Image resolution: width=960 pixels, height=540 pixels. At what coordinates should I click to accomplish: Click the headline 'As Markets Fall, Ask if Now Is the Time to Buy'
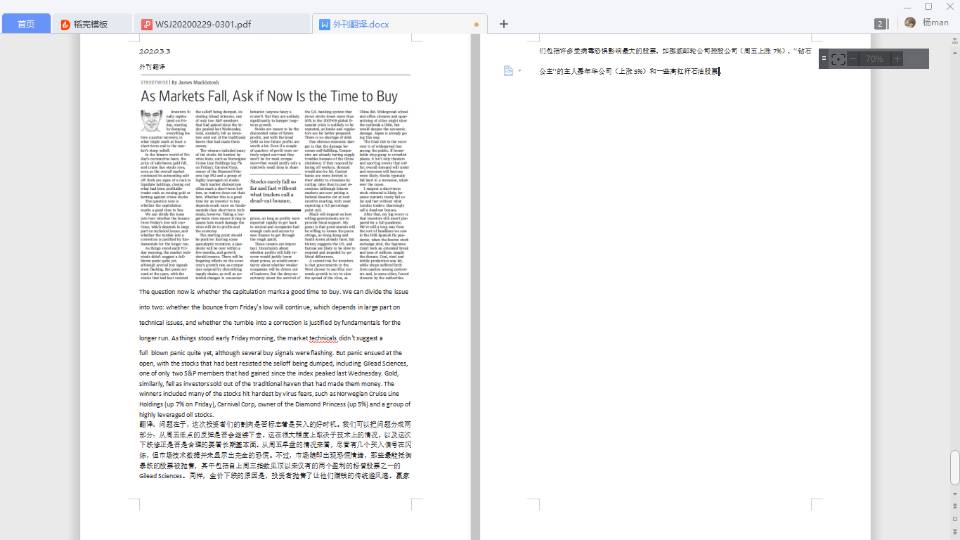coord(269,96)
